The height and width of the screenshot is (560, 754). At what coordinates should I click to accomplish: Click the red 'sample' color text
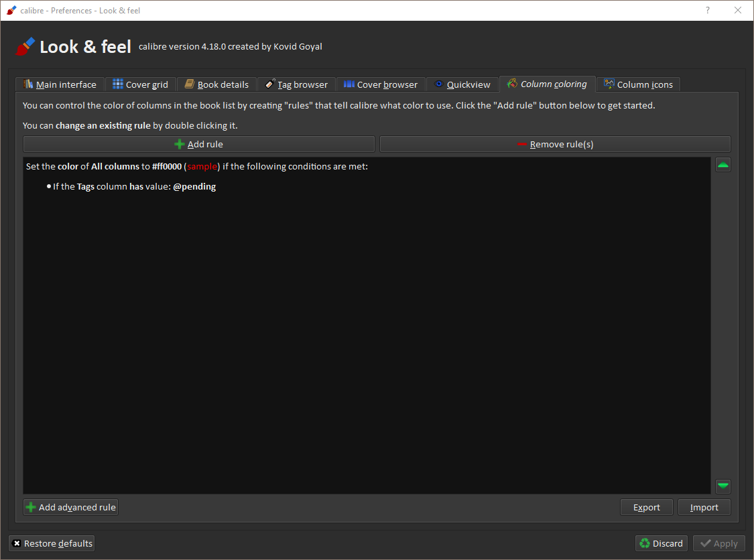(x=202, y=166)
